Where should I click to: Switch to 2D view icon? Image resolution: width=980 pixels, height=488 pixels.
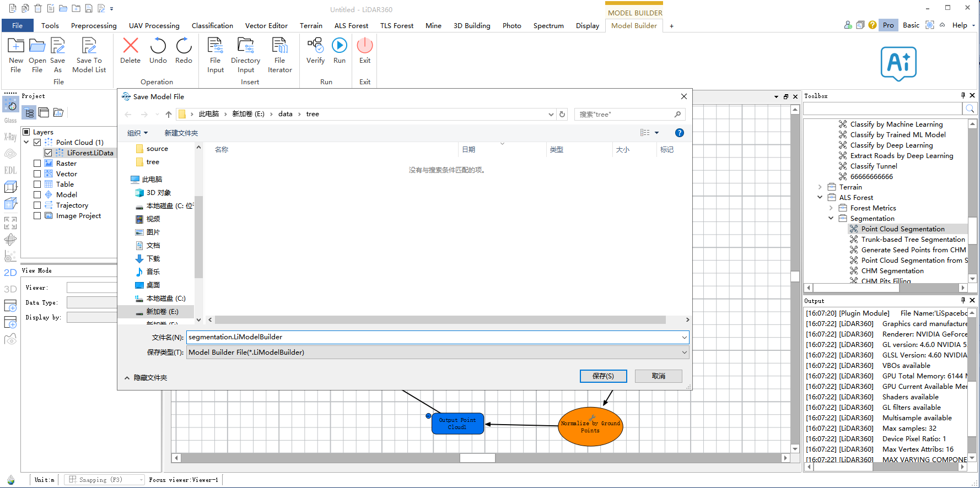[x=10, y=273]
